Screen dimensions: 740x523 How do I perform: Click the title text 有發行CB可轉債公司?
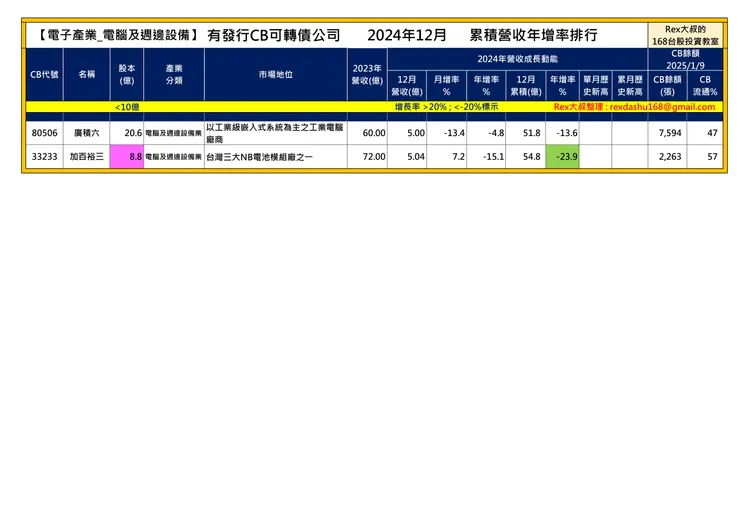[274, 35]
